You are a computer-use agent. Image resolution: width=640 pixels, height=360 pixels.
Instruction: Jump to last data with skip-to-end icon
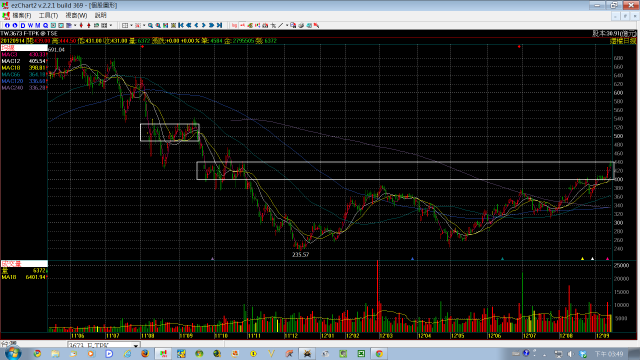219,25
